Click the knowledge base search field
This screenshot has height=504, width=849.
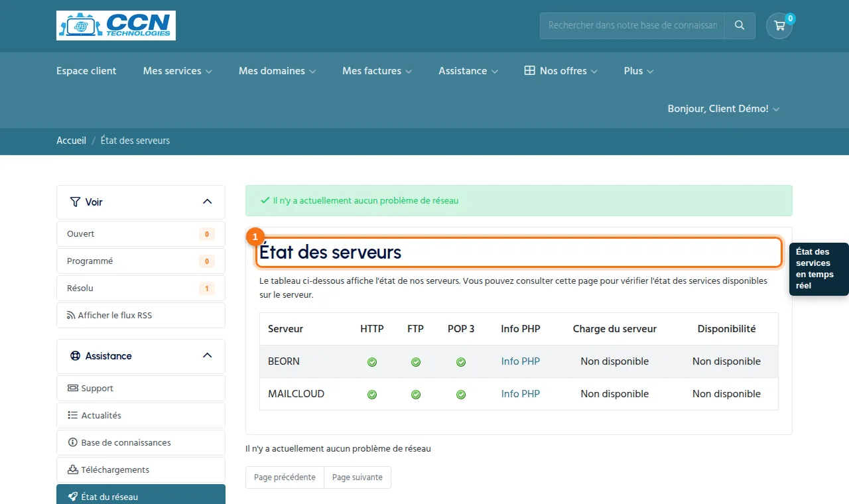pyautogui.click(x=632, y=26)
